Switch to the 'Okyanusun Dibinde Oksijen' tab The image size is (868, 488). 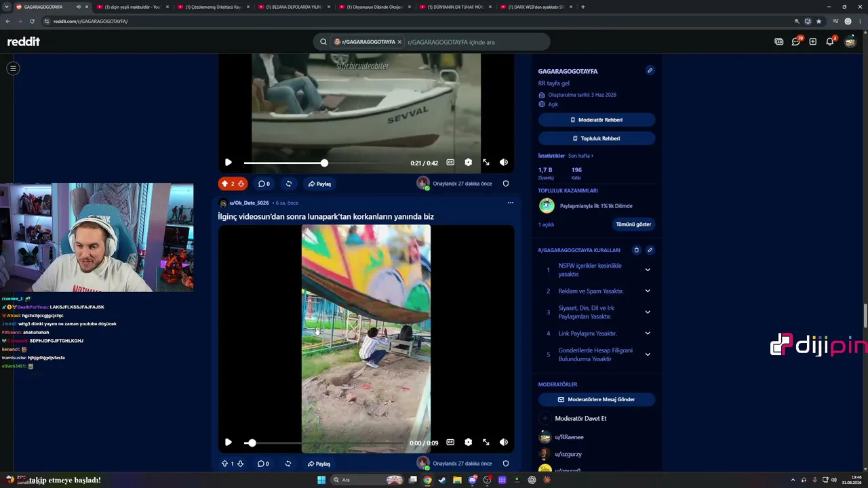pos(374,7)
